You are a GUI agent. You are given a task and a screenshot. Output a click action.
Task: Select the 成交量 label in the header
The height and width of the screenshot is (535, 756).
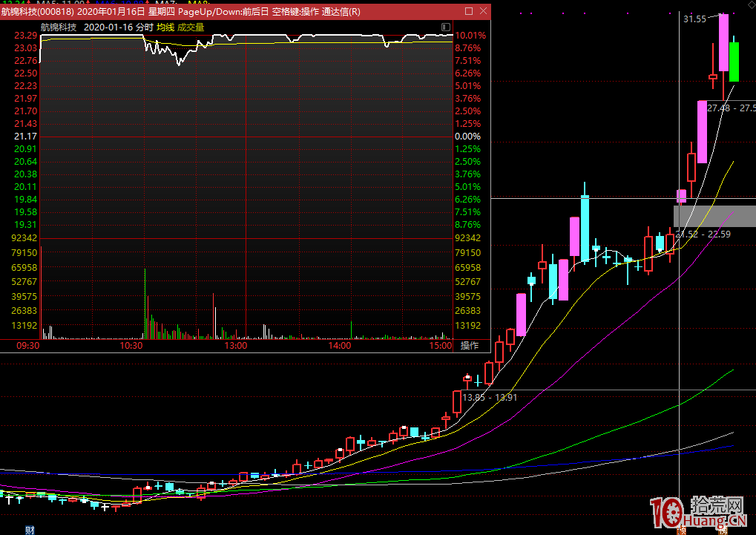coord(191,27)
